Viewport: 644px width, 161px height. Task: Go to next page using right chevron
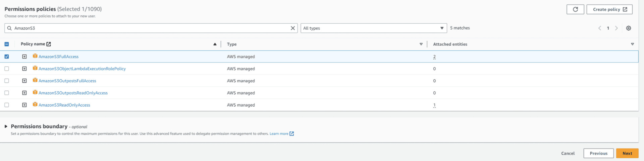pyautogui.click(x=616, y=28)
